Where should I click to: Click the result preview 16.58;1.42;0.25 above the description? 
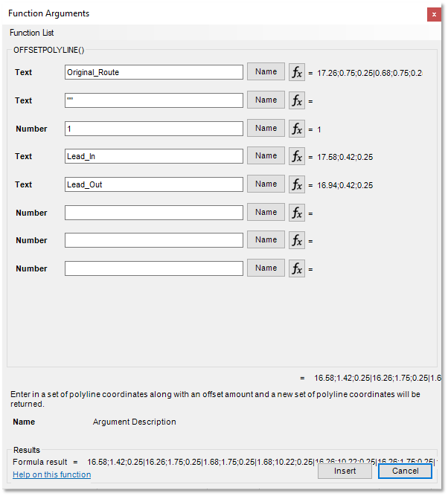[377, 379]
